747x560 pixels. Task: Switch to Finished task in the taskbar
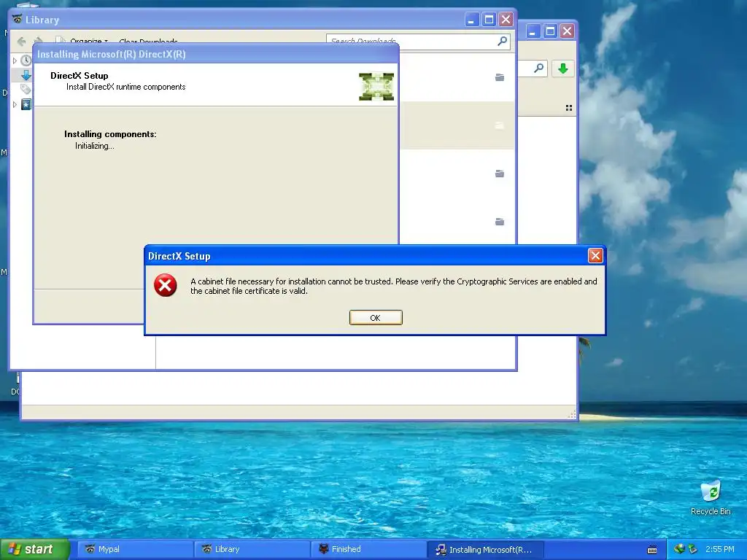tap(368, 549)
